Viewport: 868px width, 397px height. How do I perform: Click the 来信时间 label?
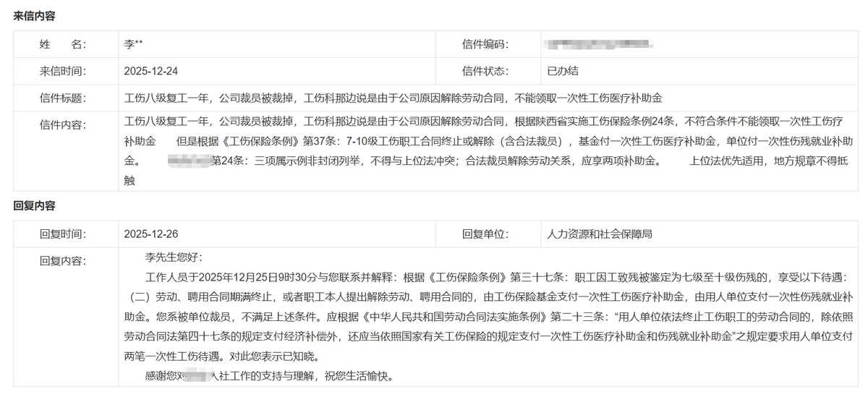62,71
